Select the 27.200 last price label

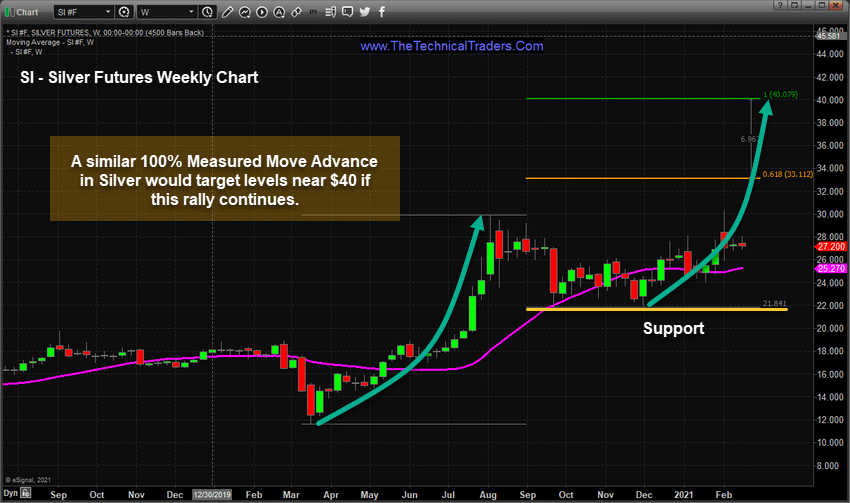tap(830, 247)
